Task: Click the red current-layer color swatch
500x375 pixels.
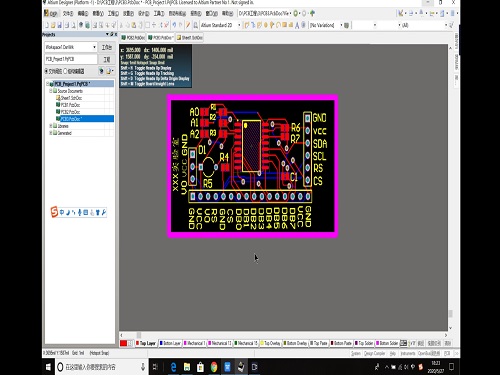Action: click(x=123, y=343)
